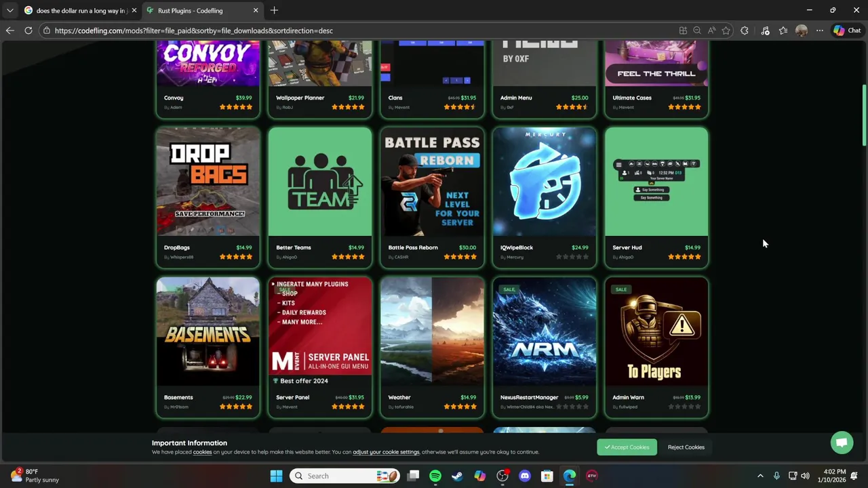Click the NexusRestartManager title link
Image resolution: width=868 pixels, height=488 pixels.
[x=529, y=397]
